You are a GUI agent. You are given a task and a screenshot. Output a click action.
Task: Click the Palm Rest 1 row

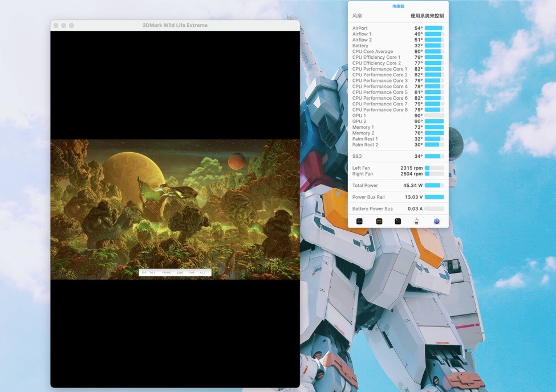click(398, 139)
